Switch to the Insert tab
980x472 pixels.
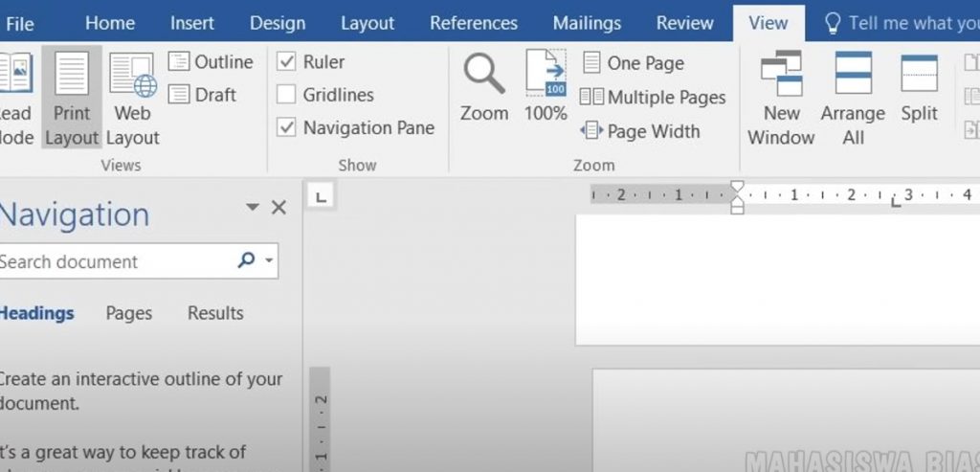(x=192, y=23)
